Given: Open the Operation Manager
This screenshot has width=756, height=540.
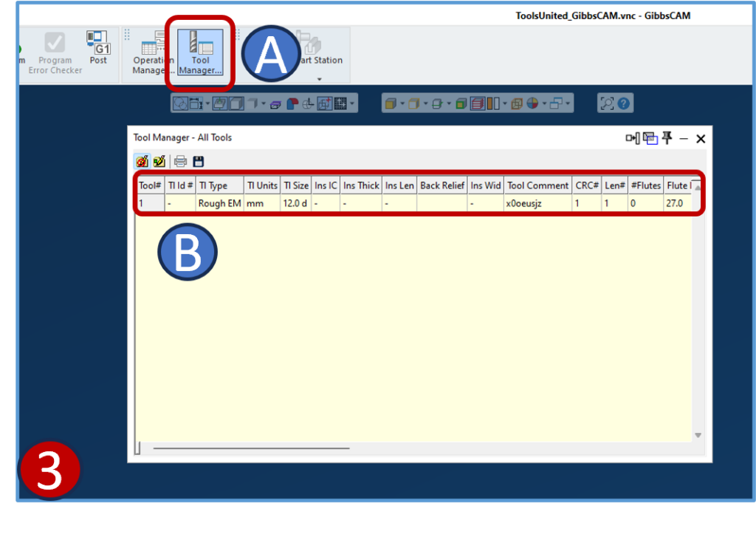Looking at the screenshot, I should [x=153, y=55].
